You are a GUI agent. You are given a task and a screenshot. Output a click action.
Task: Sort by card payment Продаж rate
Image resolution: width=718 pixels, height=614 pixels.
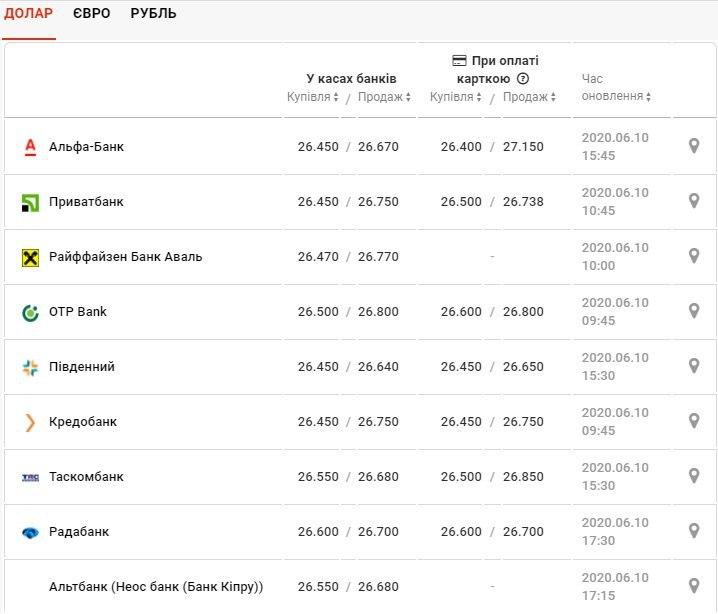point(530,97)
